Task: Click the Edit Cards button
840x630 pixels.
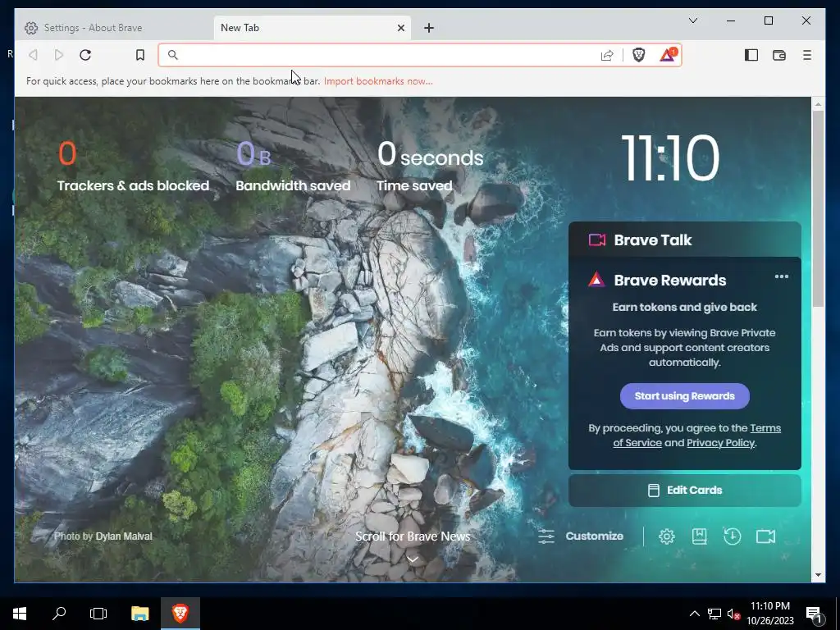Action: (x=685, y=491)
